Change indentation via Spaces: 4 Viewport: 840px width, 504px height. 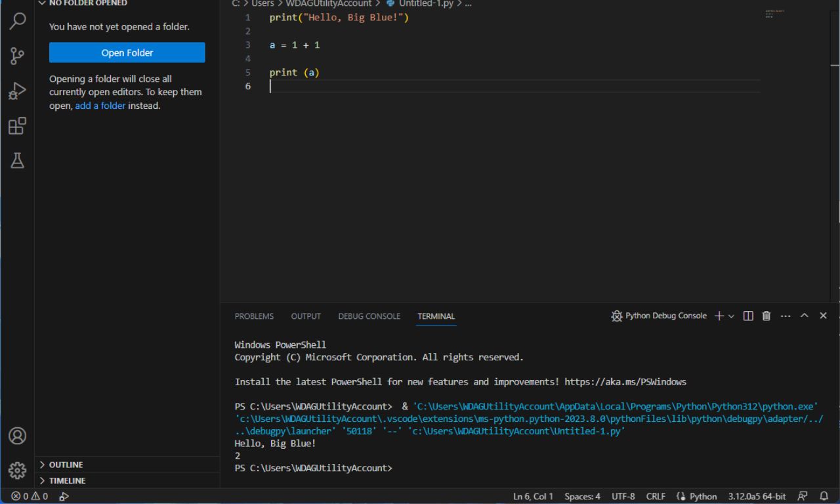582,497
